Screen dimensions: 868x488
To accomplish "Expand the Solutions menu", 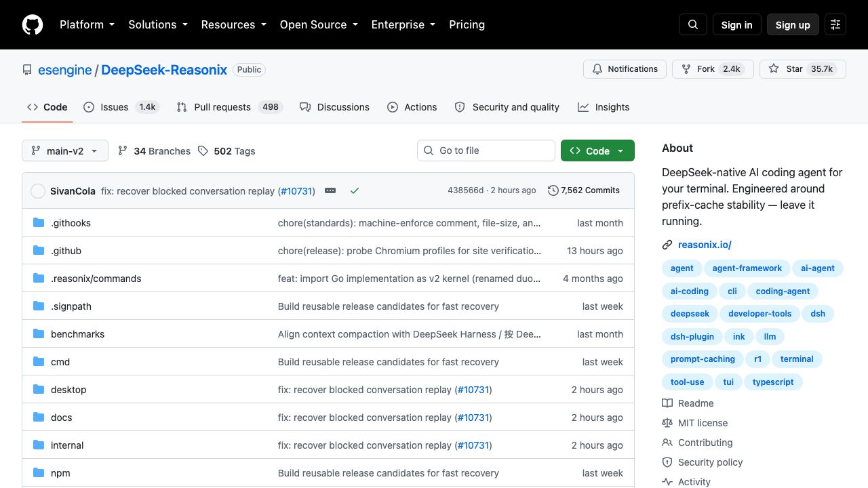I will [158, 24].
